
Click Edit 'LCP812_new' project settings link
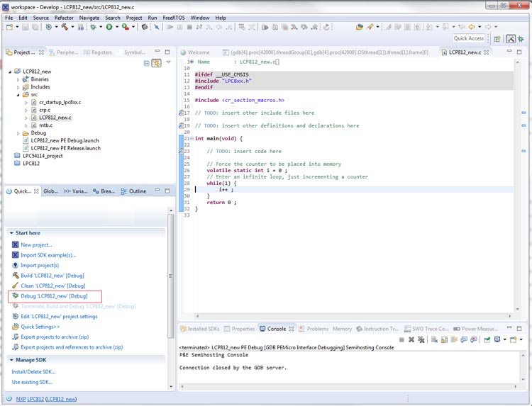pos(59,316)
